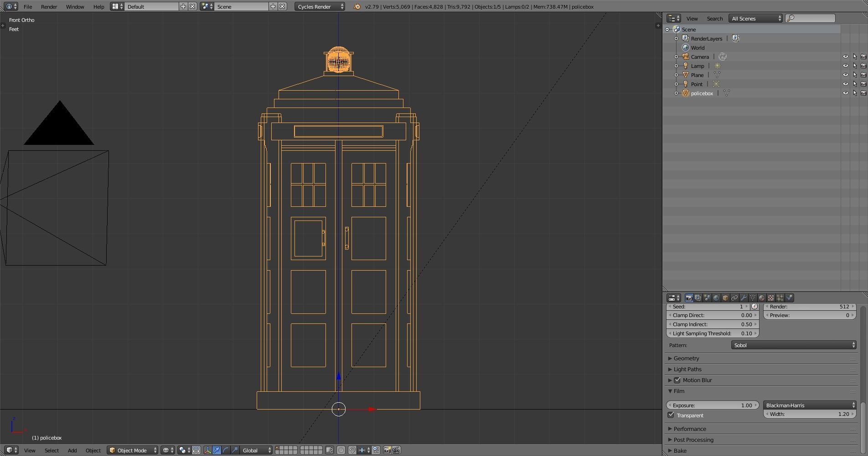This screenshot has width=868, height=456.
Task: Toggle Point lamp visibility eye
Action: (x=845, y=84)
